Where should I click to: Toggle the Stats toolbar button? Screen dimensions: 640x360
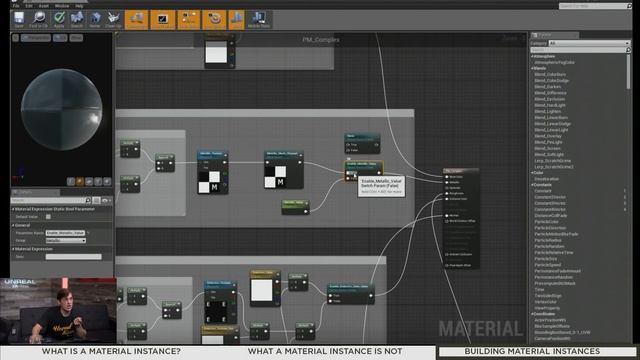236,20
